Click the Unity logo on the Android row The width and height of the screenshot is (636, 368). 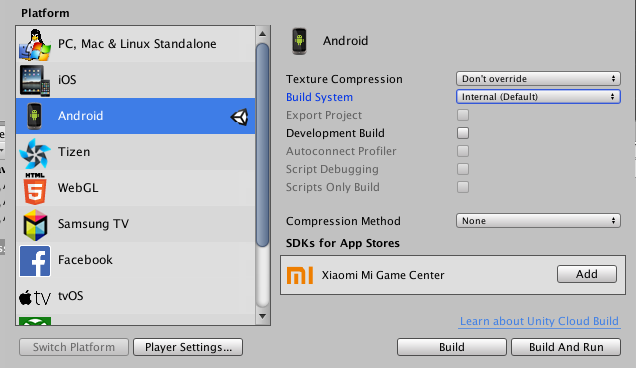coord(239,117)
